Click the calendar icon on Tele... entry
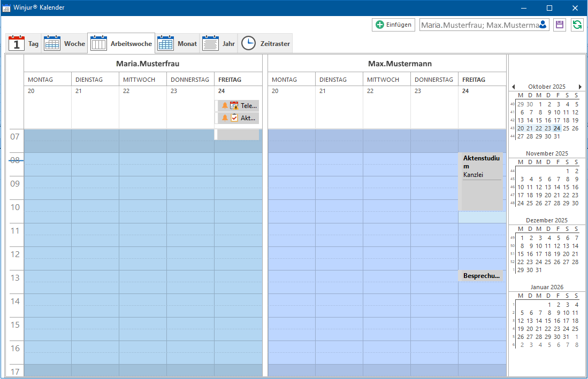The image size is (588, 379). [234, 106]
